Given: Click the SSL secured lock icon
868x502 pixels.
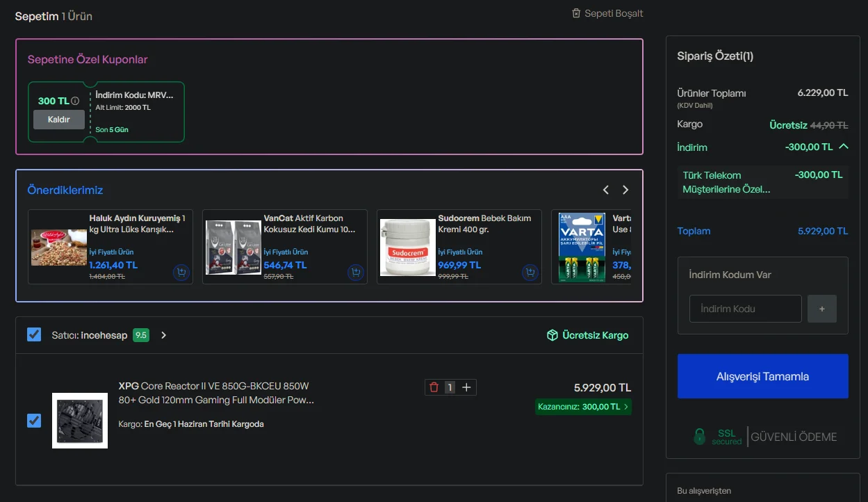Looking at the screenshot, I should (x=700, y=437).
